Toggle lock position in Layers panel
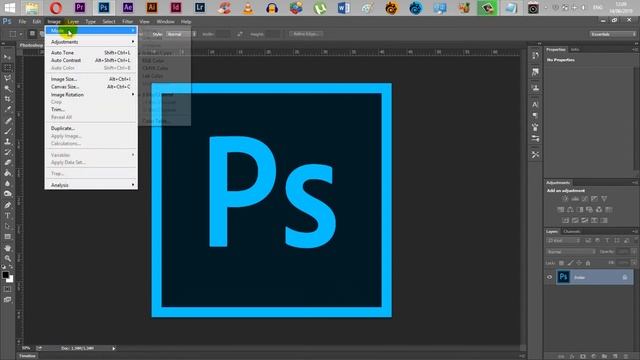 pyautogui.click(x=579, y=263)
